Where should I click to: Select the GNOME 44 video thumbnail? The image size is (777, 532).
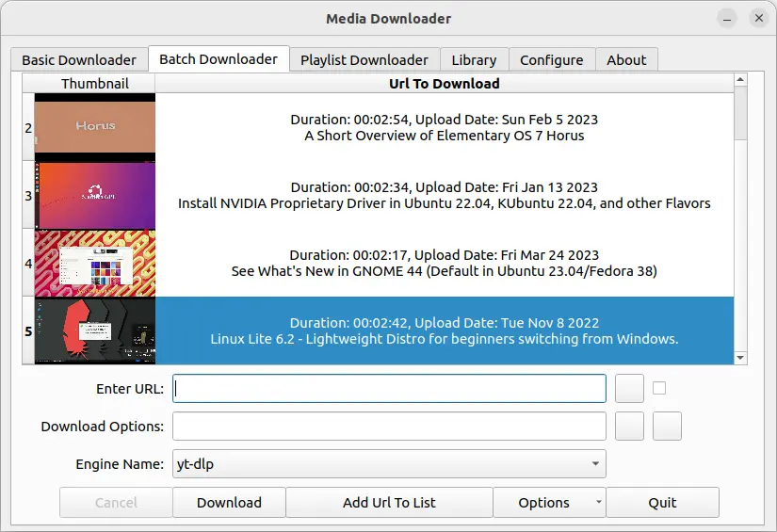(x=95, y=263)
